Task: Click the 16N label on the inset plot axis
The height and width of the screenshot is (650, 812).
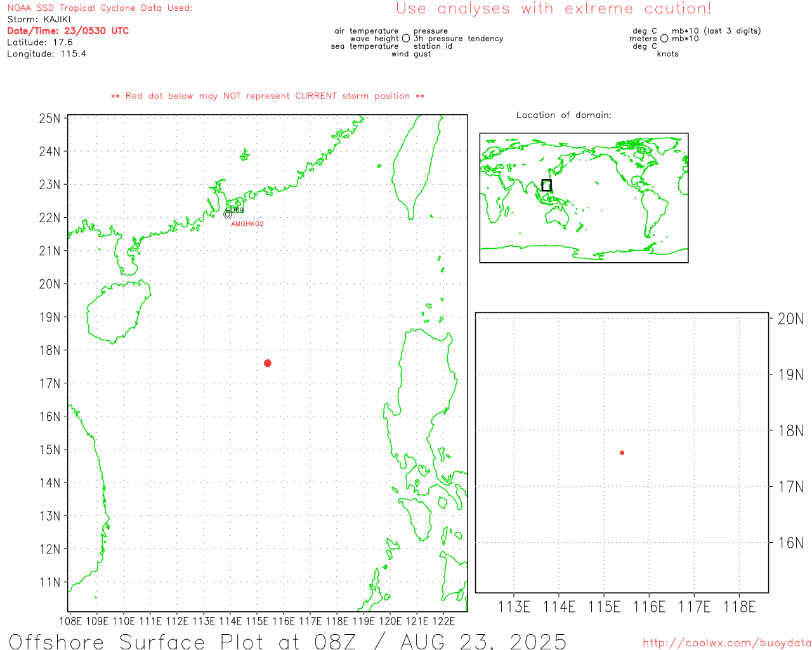Action: pos(790,543)
